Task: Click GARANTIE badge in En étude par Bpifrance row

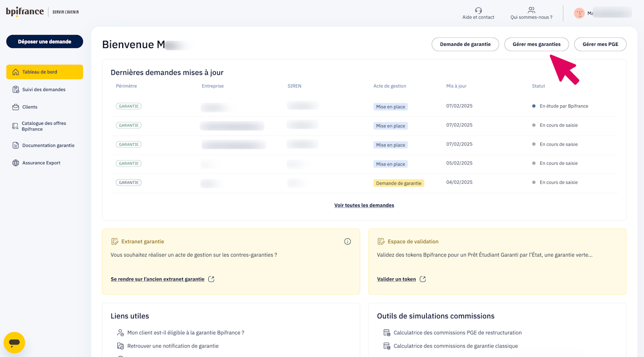Action: pyautogui.click(x=129, y=106)
